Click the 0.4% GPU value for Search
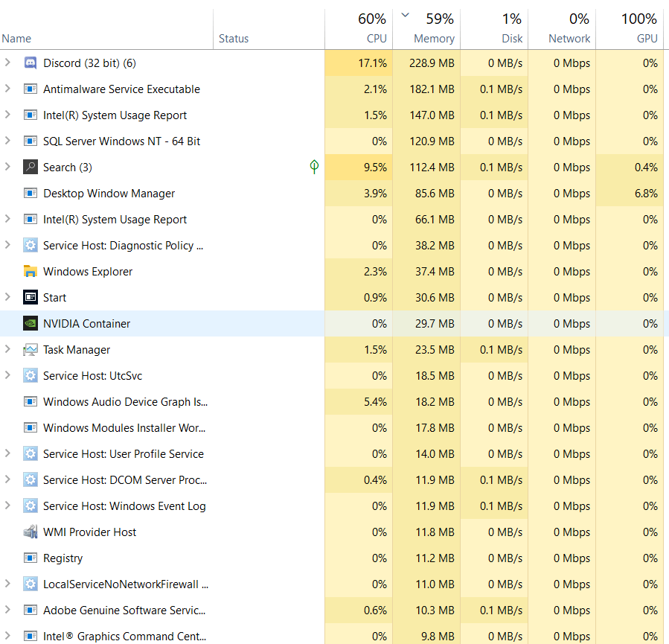This screenshot has width=669, height=644. coord(646,168)
